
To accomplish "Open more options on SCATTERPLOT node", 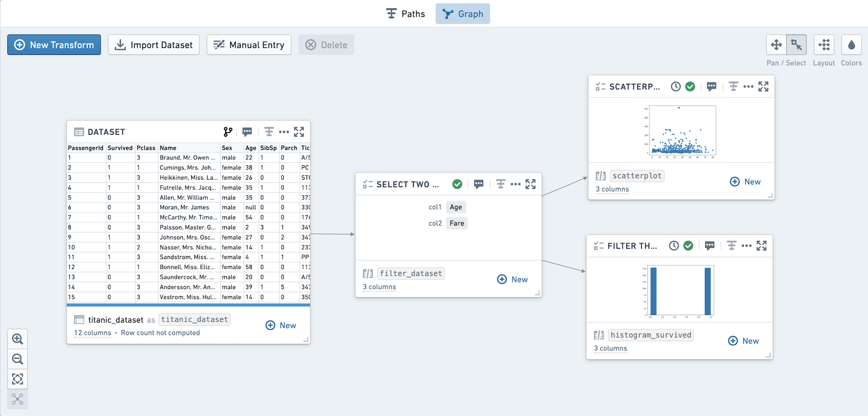I will pyautogui.click(x=748, y=86).
